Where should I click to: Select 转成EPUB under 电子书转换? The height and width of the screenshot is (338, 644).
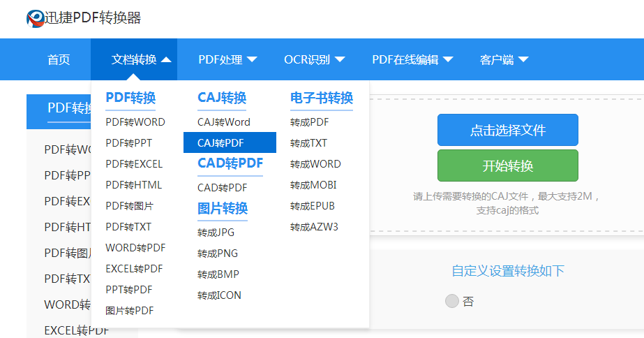click(x=313, y=207)
